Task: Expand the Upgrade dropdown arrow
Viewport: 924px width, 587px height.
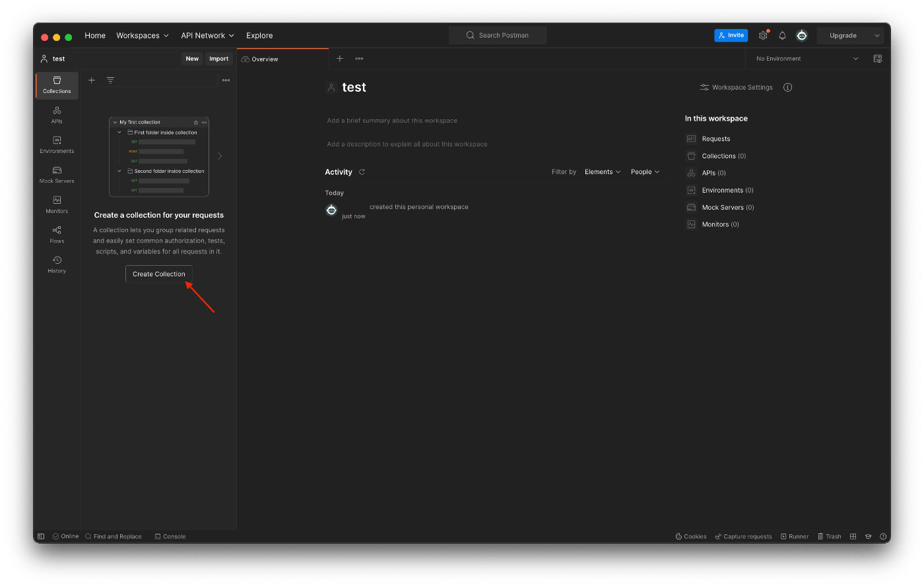Action: point(877,36)
